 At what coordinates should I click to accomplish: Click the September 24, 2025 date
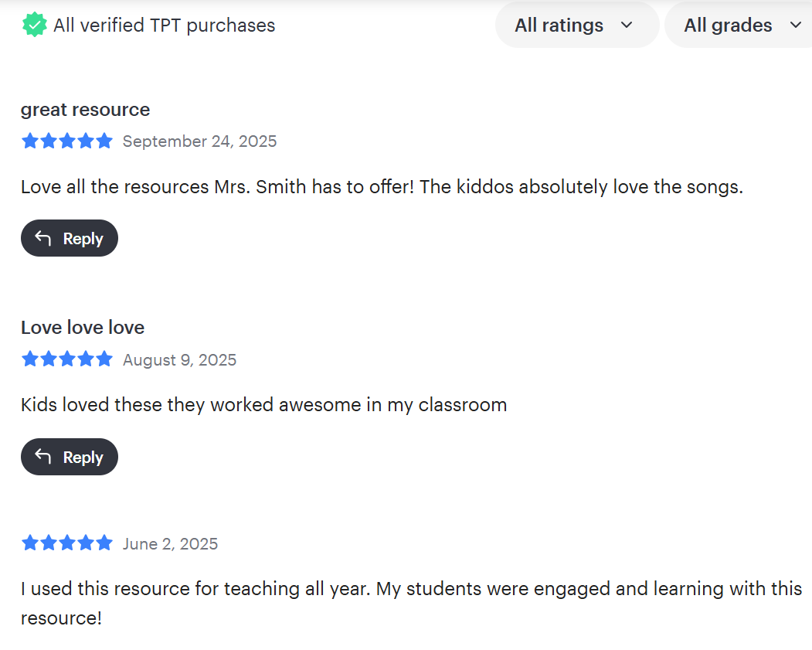199,141
